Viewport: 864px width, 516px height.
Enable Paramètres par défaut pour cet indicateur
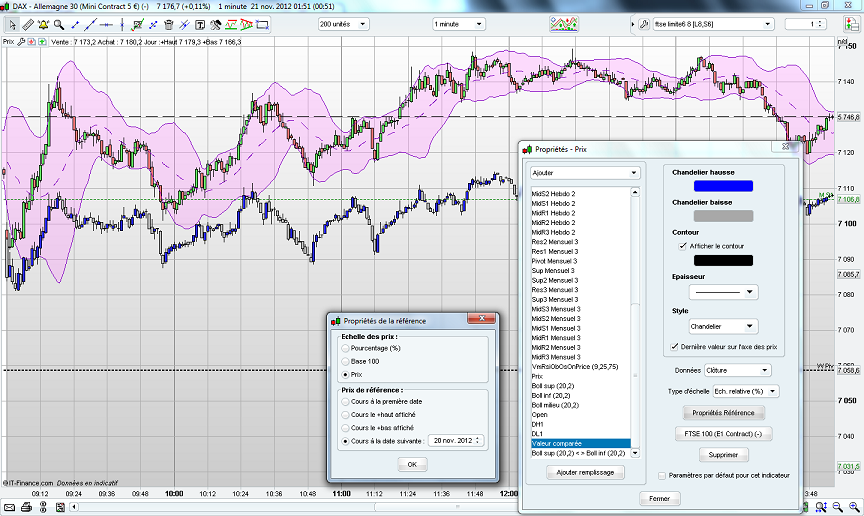coord(661,475)
